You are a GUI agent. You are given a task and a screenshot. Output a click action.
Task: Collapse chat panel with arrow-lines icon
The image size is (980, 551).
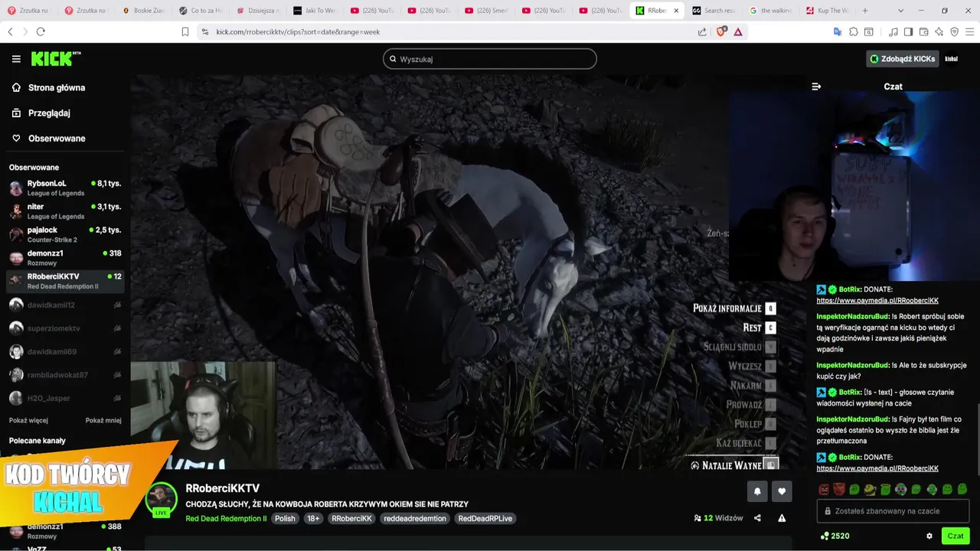816,86
